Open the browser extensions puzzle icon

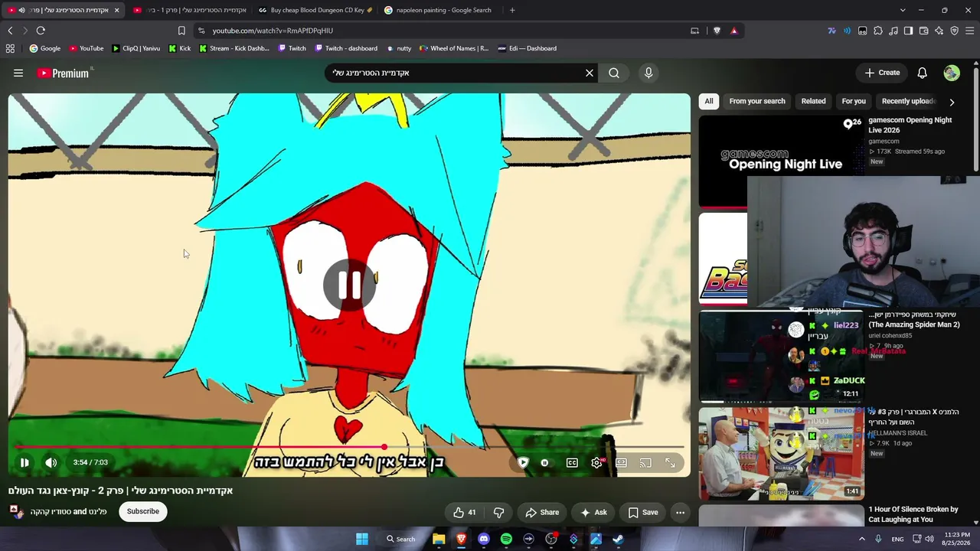[x=878, y=31]
